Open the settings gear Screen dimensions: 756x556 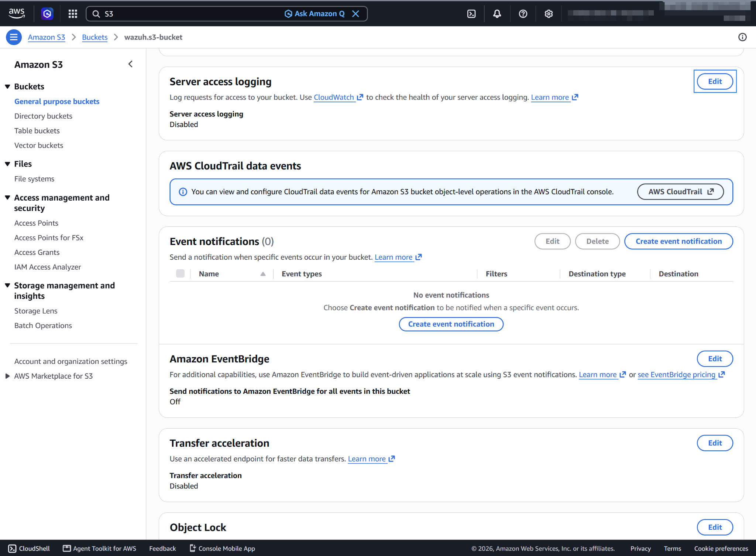549,14
